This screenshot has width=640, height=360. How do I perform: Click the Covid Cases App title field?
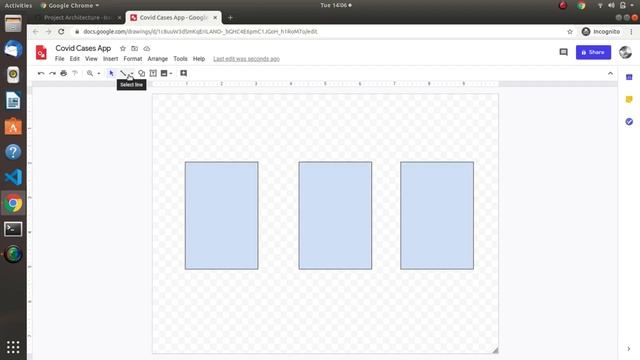[x=83, y=48]
